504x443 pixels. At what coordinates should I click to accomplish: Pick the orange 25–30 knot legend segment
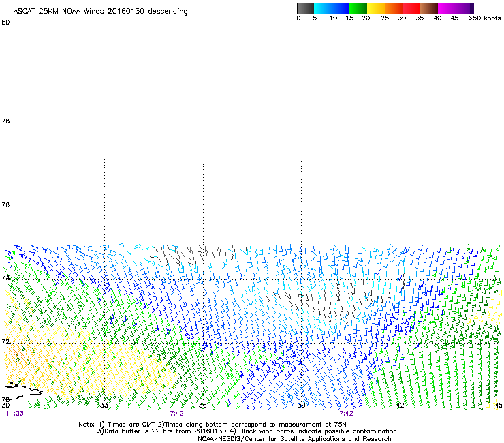point(394,8)
